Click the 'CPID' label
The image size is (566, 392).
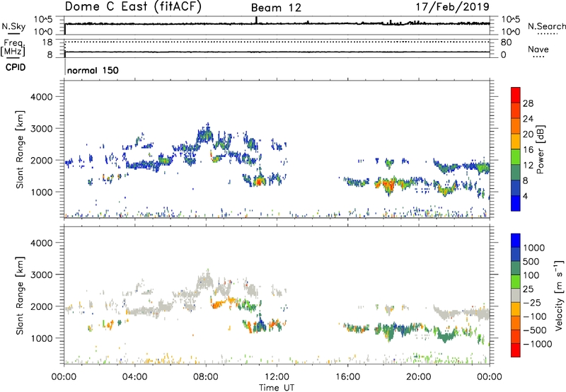pos(16,67)
